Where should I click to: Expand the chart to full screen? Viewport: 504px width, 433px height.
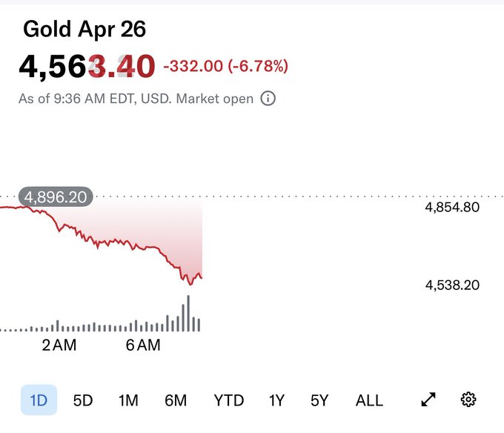coord(428,400)
